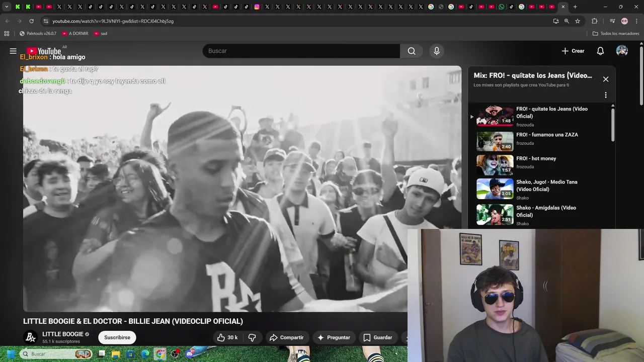Subscribe with the Suscribirse button

pos(117,337)
